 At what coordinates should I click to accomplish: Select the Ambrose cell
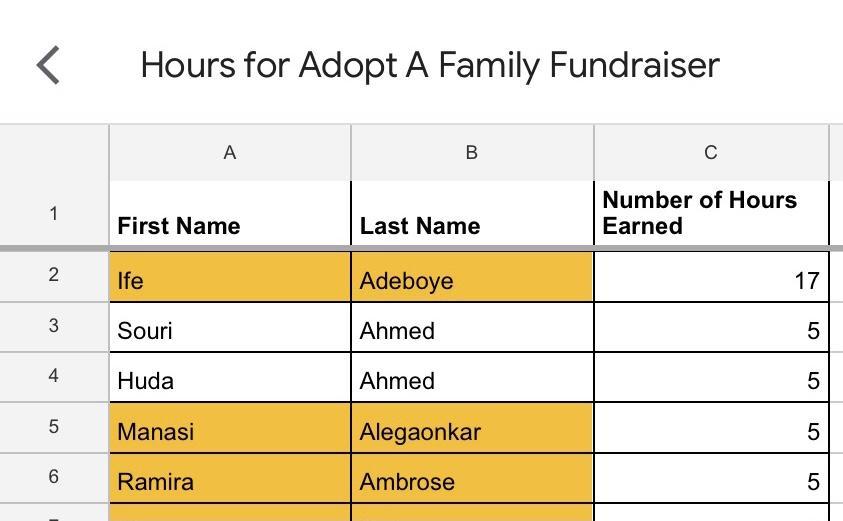(471, 479)
